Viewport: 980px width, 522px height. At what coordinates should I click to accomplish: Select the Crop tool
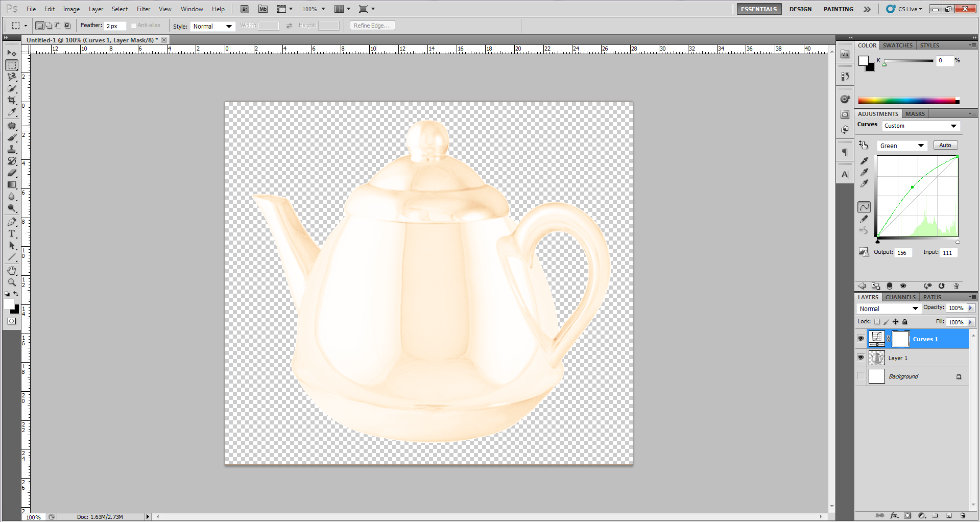pyautogui.click(x=12, y=100)
